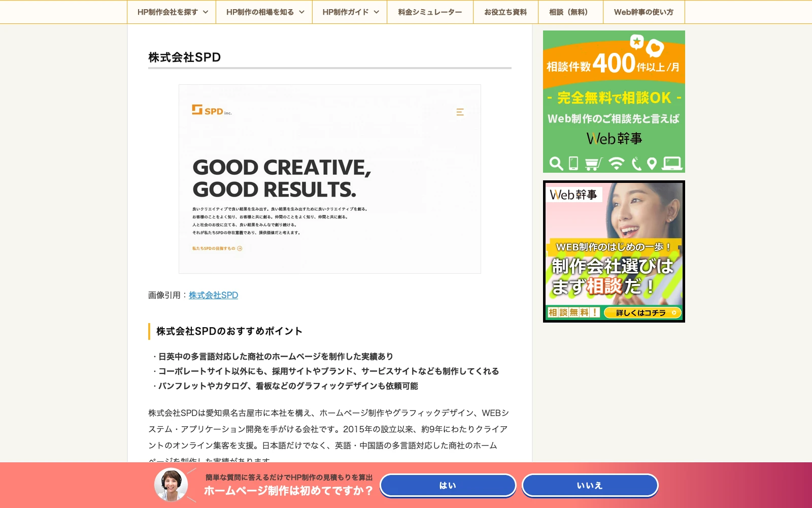
Task: Answer はい in the bottom bar
Action: pyautogui.click(x=448, y=486)
